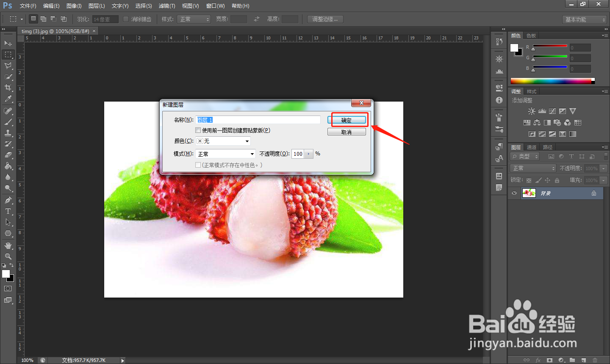The height and width of the screenshot is (364, 610).
Task: Select the Quick Selection tool
Action: pyautogui.click(x=8, y=77)
